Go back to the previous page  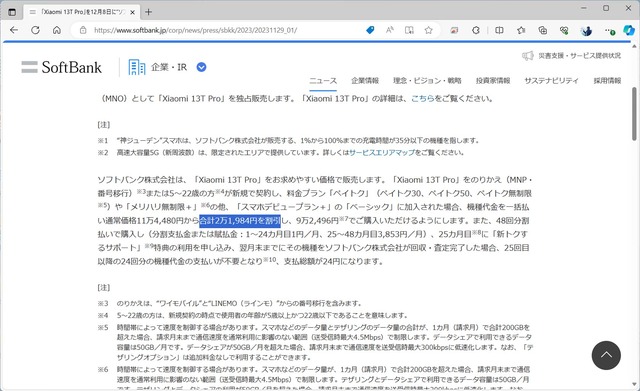(14, 30)
